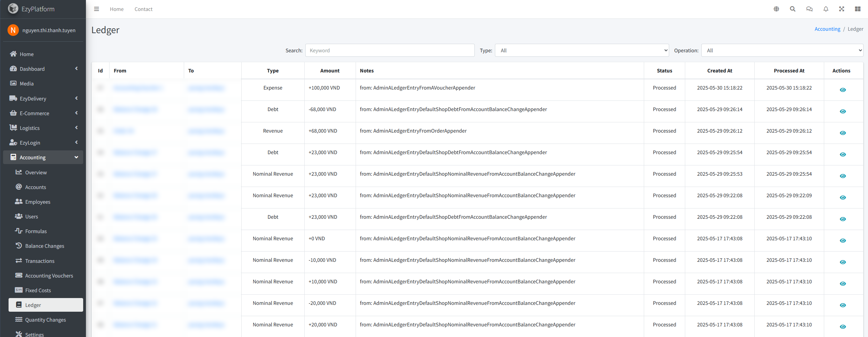View Nominal Revenue +20,000 VND entry
Screen dimensions: 868x337
pos(843,327)
